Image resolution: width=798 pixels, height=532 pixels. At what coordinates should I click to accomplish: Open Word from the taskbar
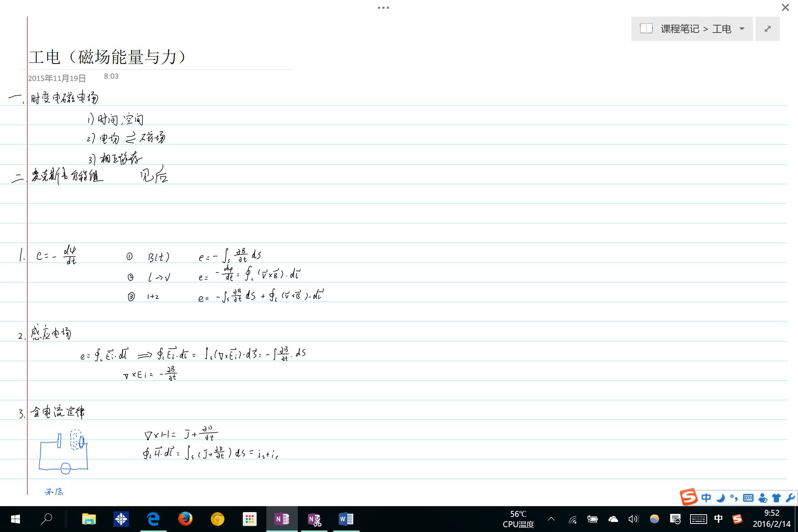[x=346, y=519]
